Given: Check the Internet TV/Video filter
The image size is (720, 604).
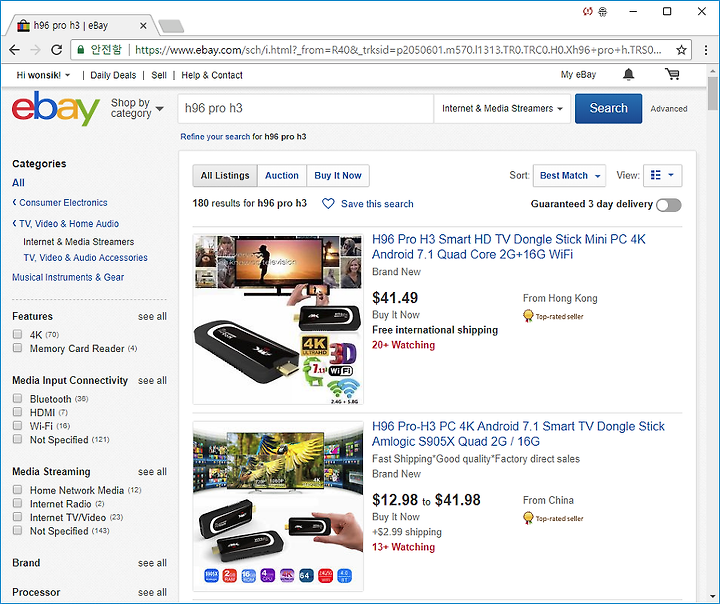Looking at the screenshot, I should click(x=17, y=517).
